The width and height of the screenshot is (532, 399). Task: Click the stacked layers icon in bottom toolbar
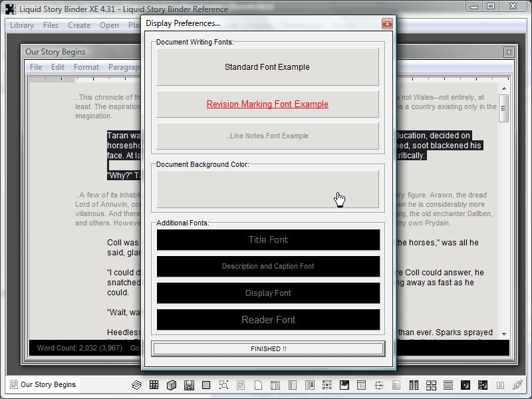click(x=136, y=385)
